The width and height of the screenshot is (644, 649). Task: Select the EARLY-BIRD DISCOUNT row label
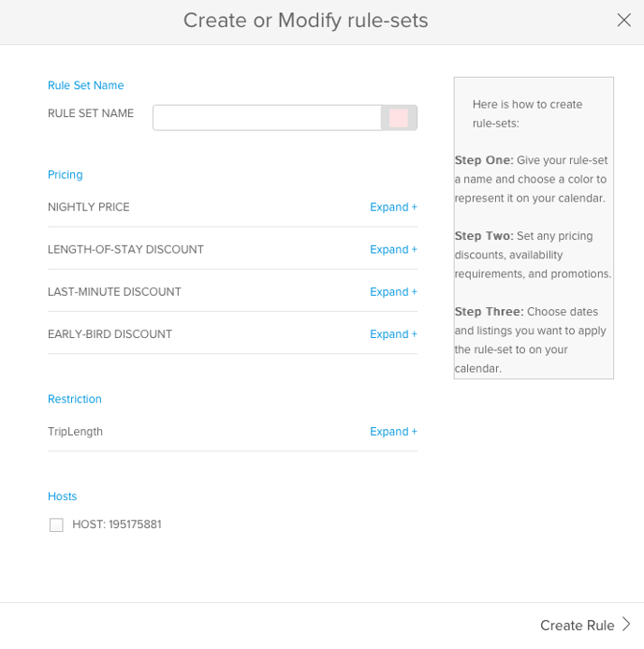(110, 334)
